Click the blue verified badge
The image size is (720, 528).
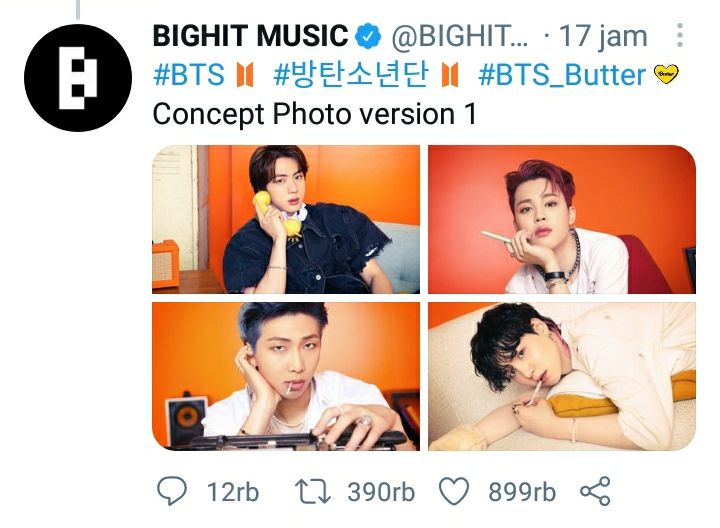tap(368, 38)
